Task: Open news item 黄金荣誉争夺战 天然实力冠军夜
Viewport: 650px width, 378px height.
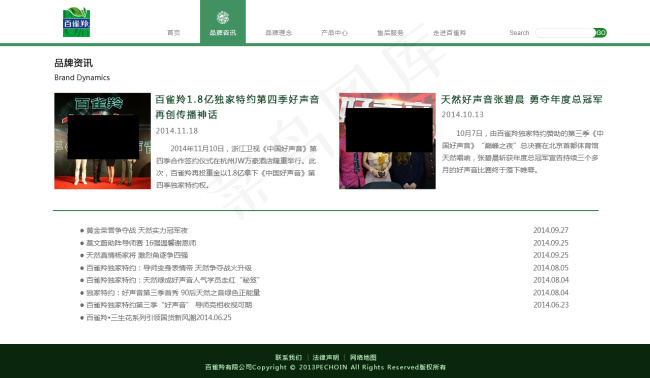Action: [x=137, y=230]
